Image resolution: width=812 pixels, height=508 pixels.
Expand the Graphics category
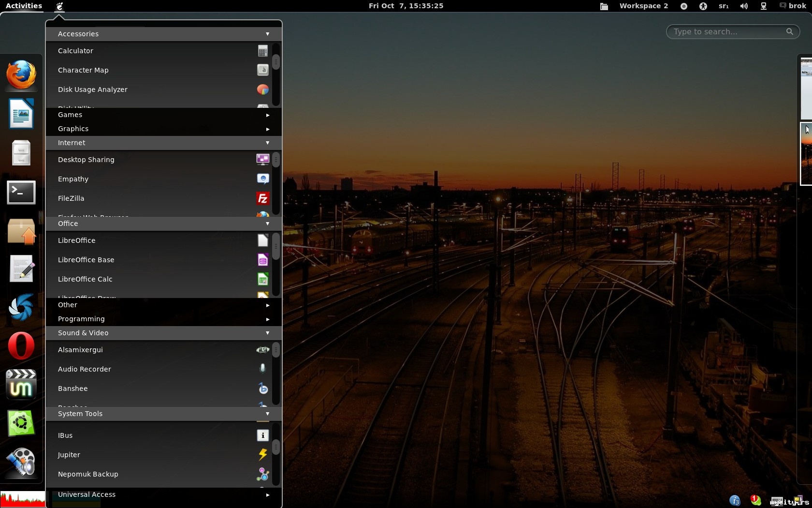(163, 129)
